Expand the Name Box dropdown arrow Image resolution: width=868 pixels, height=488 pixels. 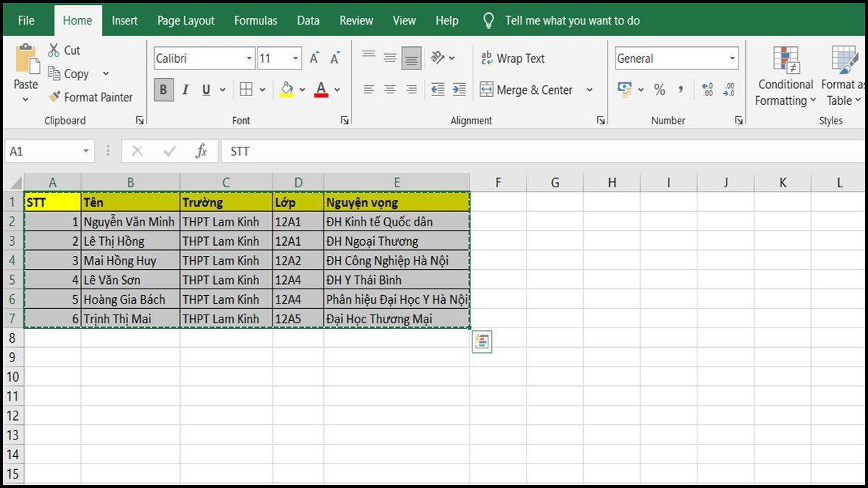86,151
